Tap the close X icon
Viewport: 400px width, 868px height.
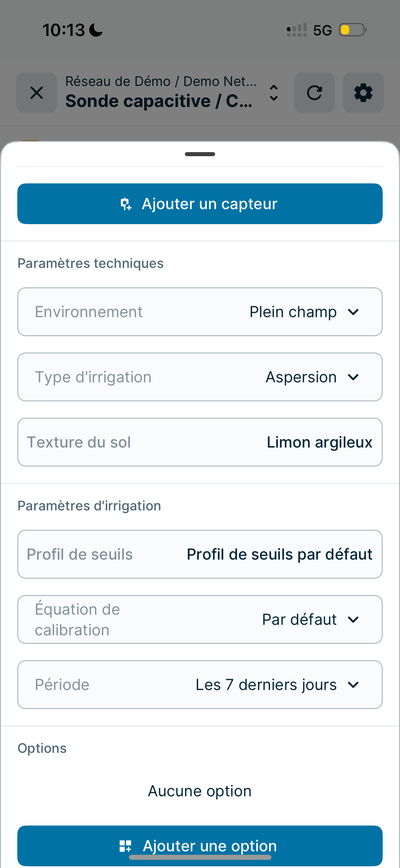click(37, 92)
